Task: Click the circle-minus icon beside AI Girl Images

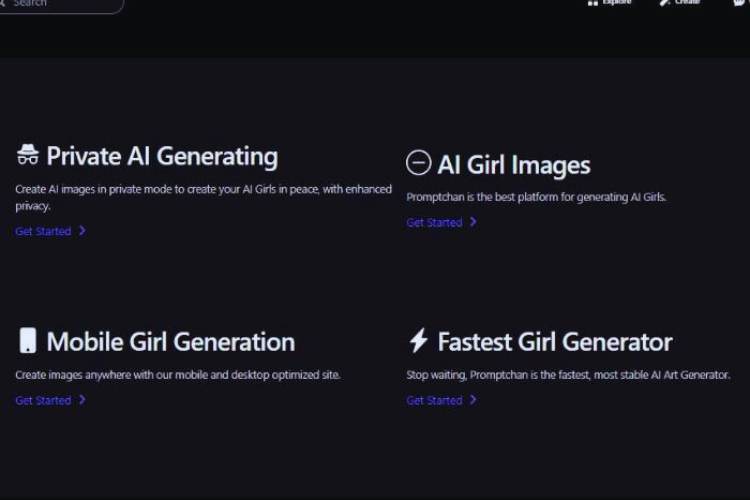Action: pos(419,163)
